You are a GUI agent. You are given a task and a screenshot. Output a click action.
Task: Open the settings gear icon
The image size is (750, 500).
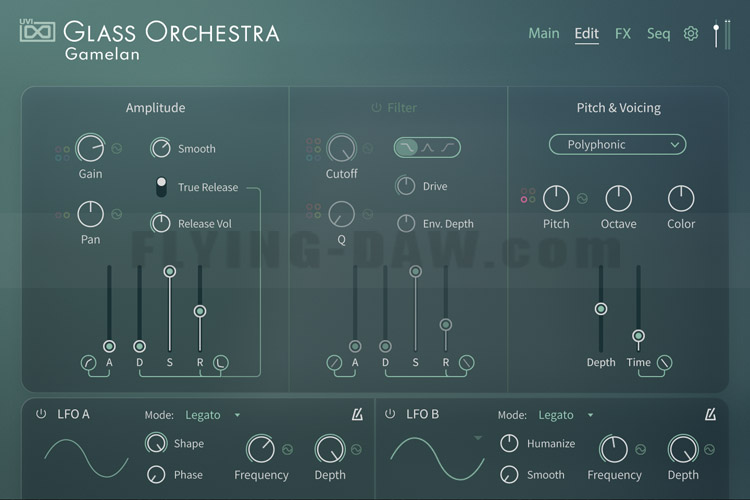click(690, 33)
